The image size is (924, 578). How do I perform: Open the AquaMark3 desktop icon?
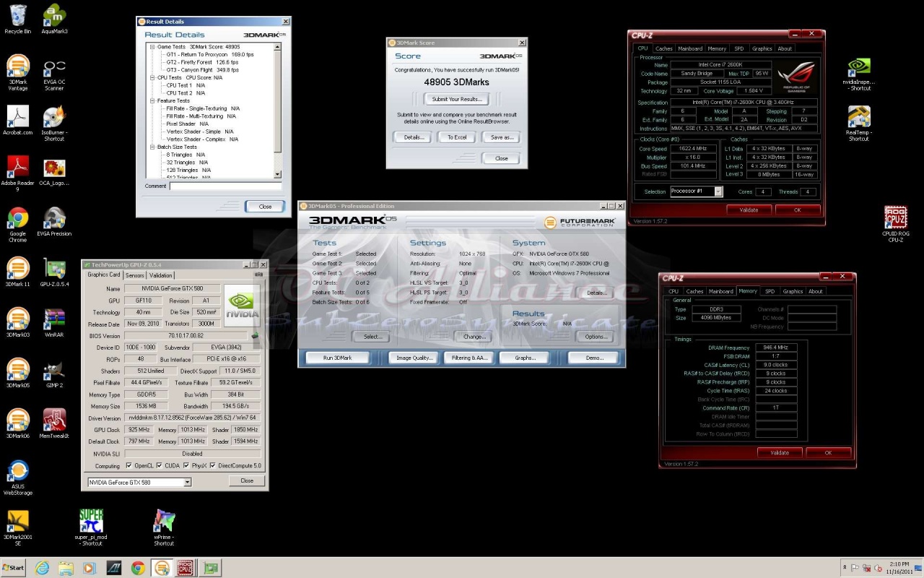tap(54, 16)
